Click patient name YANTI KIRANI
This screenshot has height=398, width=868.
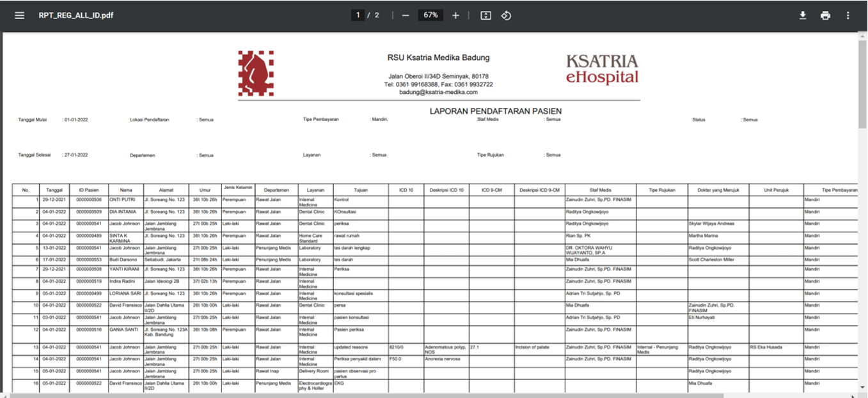124,269
